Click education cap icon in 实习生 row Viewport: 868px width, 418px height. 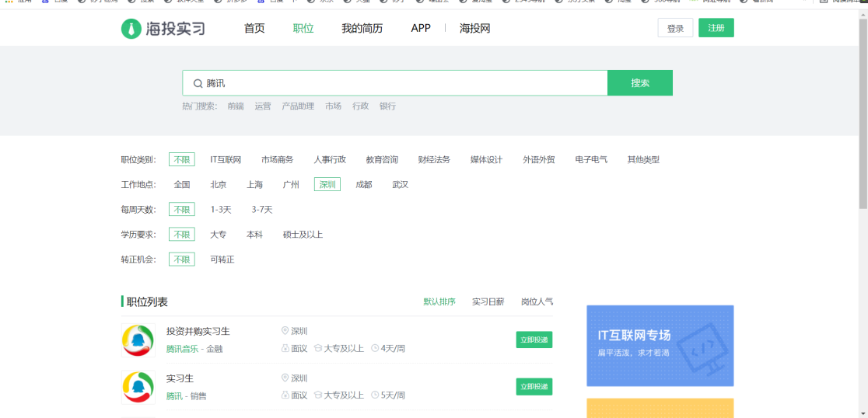pos(318,395)
